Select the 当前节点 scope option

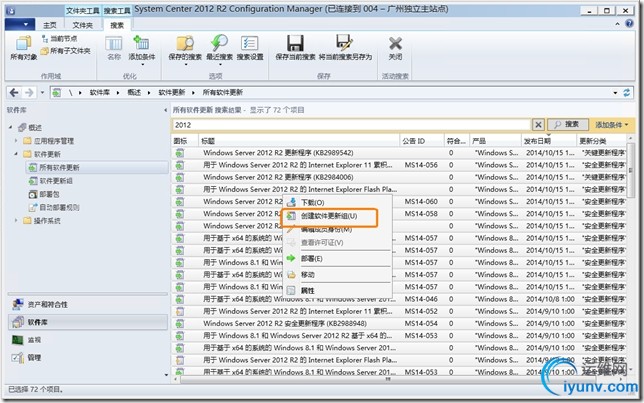[59, 39]
